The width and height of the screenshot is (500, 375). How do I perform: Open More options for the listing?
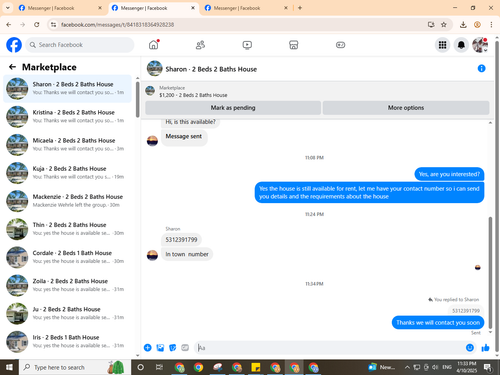(406, 108)
